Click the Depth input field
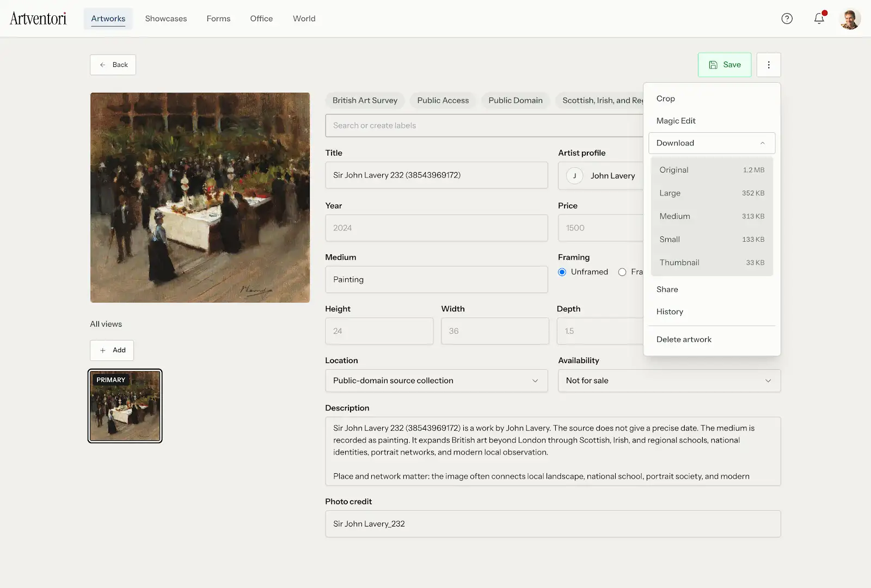 click(600, 331)
